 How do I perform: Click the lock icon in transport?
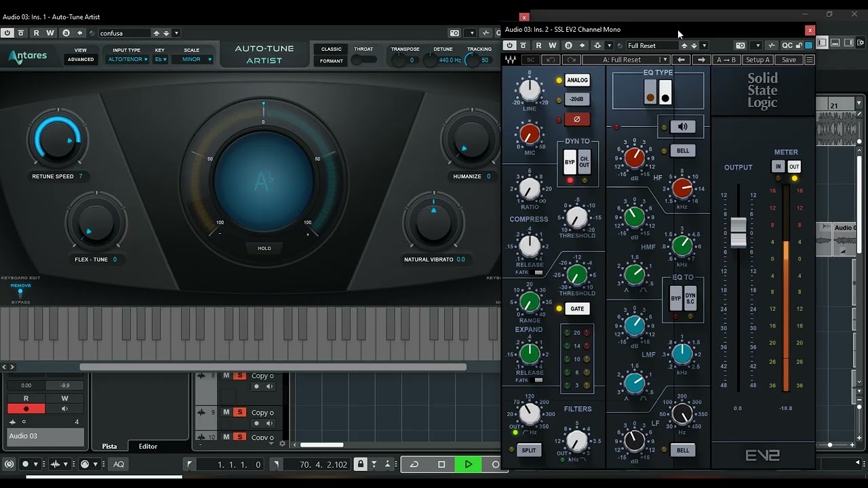pos(361,464)
